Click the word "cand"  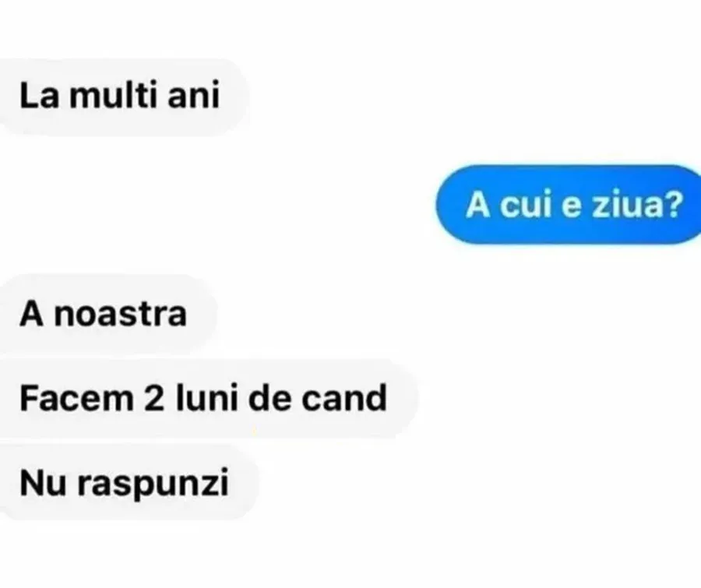point(344,397)
